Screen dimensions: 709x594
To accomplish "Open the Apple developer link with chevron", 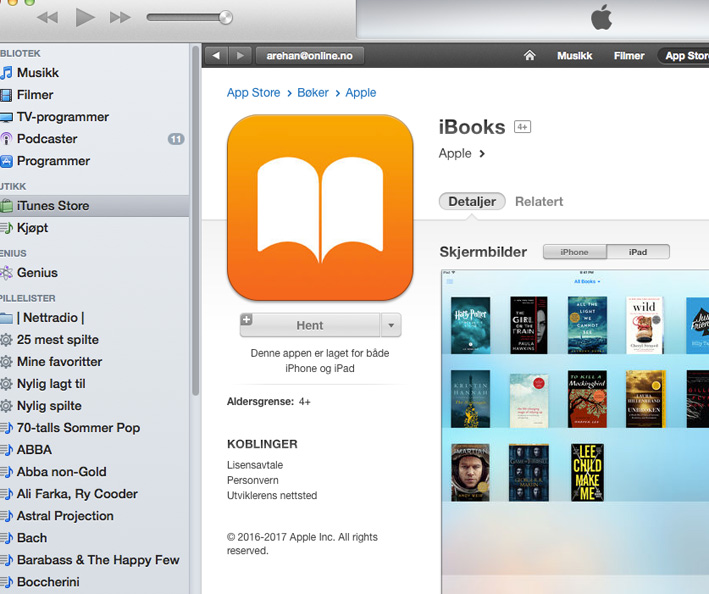I will click(462, 154).
